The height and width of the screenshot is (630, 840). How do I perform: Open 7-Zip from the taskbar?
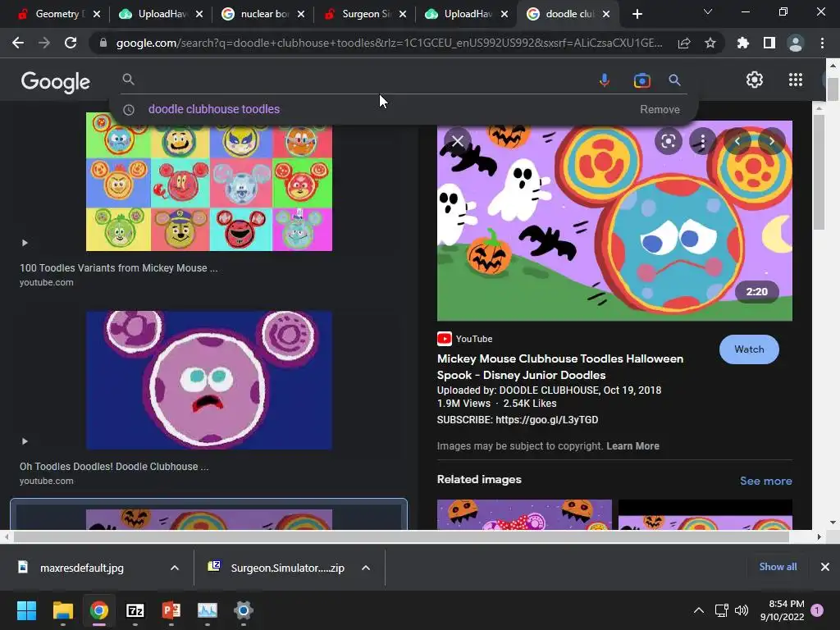(135, 610)
